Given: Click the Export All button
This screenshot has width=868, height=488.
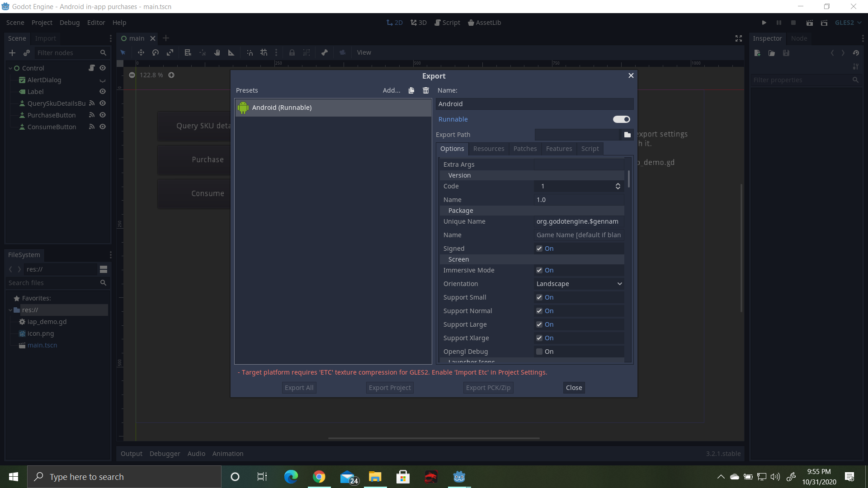Looking at the screenshot, I should [x=299, y=388].
